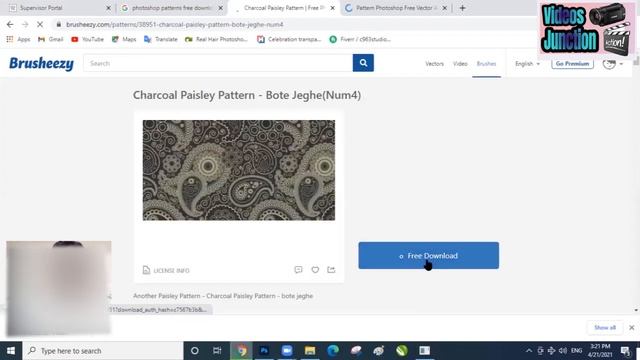Open the user avatar account menu

pos(612,64)
